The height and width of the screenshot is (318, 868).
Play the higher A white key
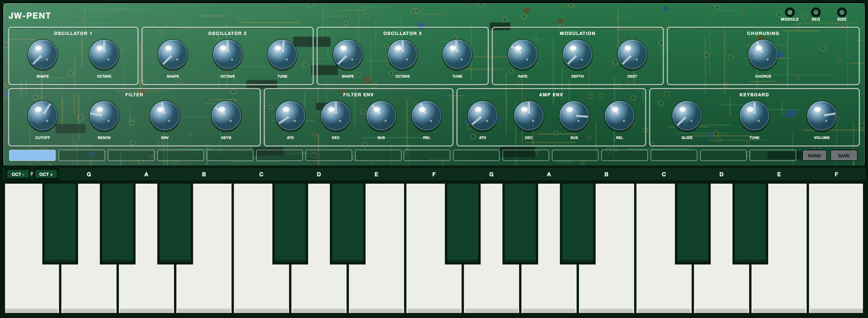click(549, 289)
